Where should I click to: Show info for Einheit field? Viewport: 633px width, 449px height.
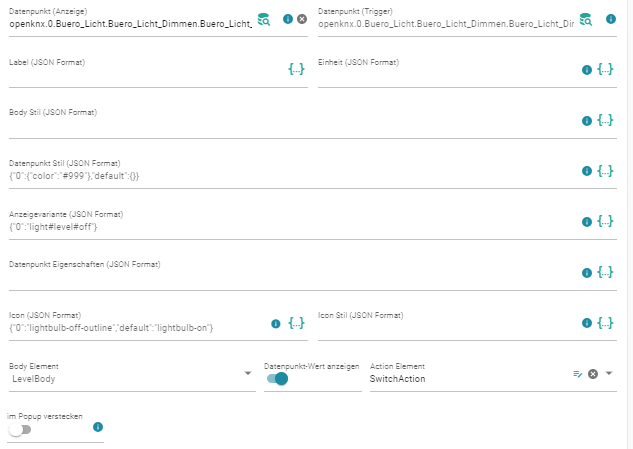587,69
